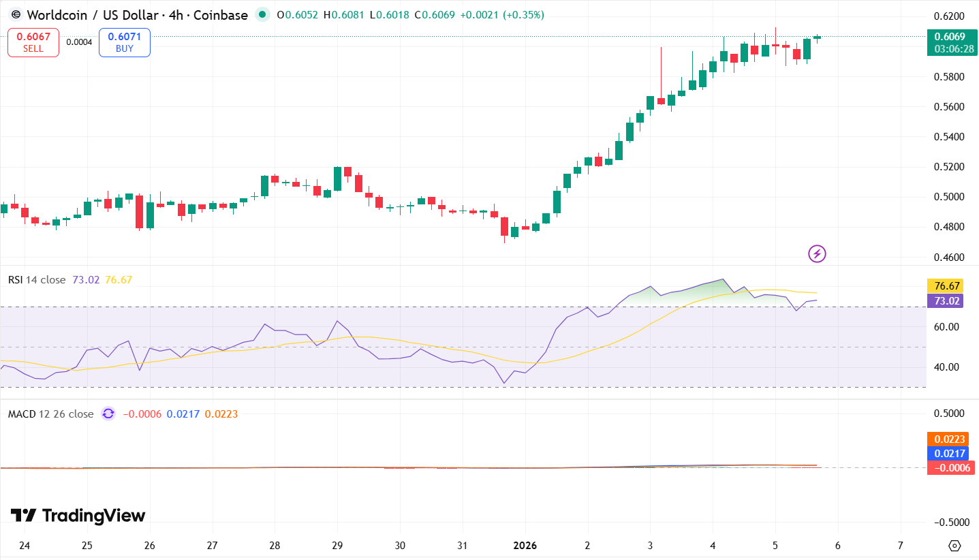Click the yellow 76.67 RSI-MA value badge

[x=944, y=284]
